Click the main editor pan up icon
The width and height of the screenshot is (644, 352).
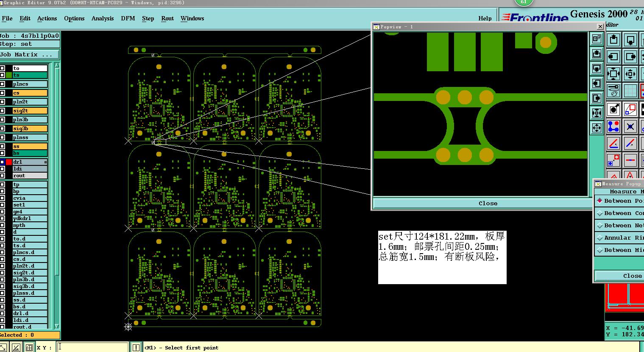613,40
